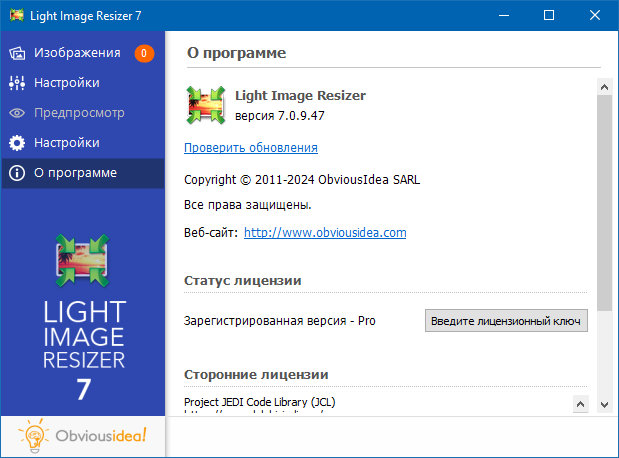Click the Изображения pictures icon in sidebar

pyautogui.click(x=17, y=53)
